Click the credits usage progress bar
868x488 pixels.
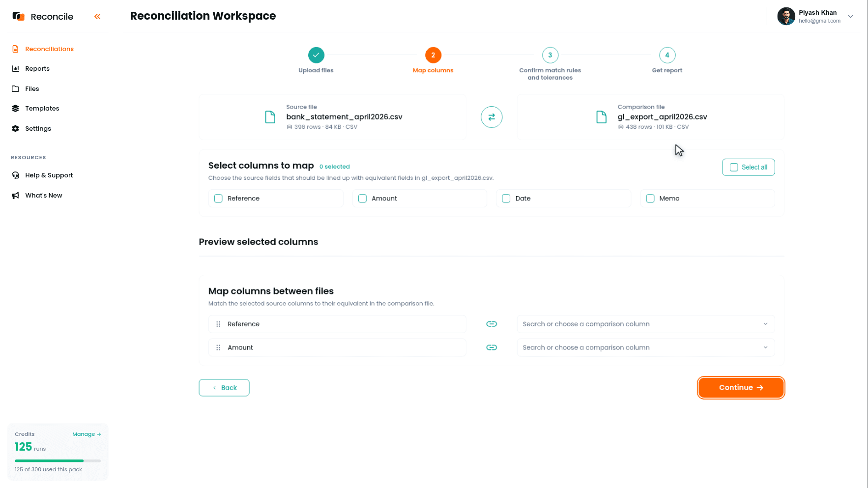58,460
